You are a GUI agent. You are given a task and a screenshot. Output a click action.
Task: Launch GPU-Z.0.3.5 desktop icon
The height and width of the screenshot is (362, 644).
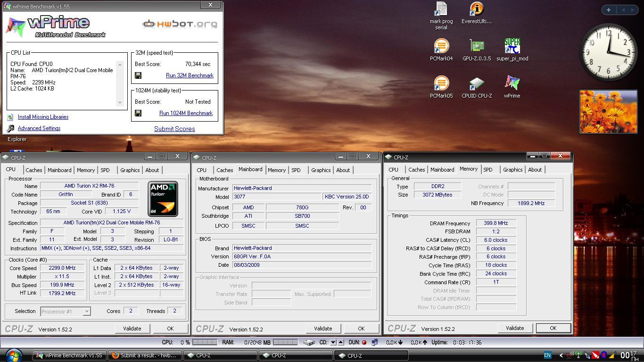(477, 50)
